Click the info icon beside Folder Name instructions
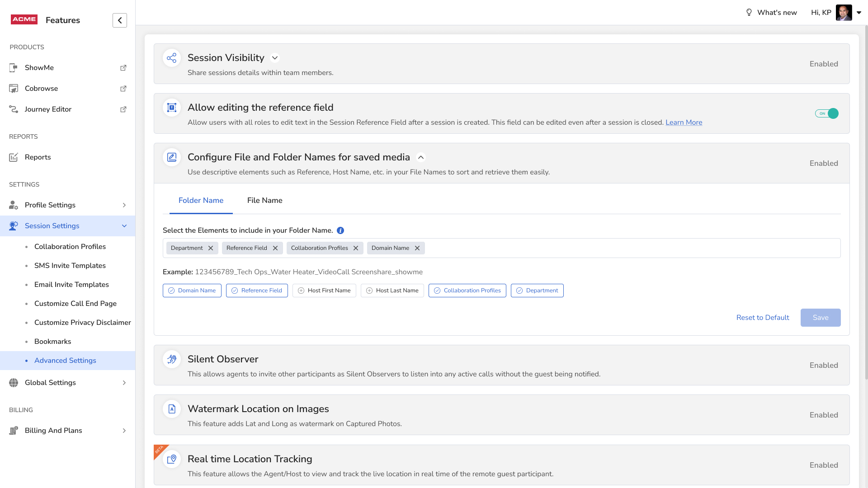The width and height of the screenshot is (868, 488). pyautogui.click(x=340, y=230)
